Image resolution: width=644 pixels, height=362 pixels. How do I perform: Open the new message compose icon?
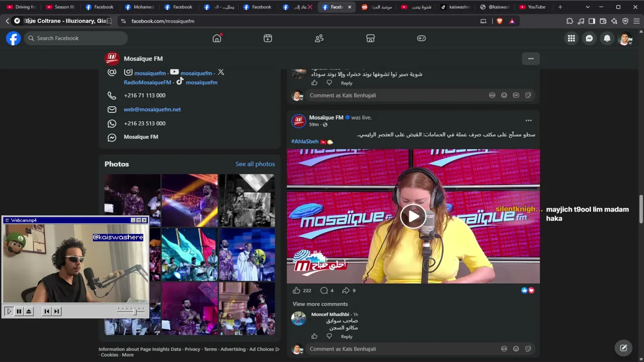pyautogui.click(x=623, y=347)
